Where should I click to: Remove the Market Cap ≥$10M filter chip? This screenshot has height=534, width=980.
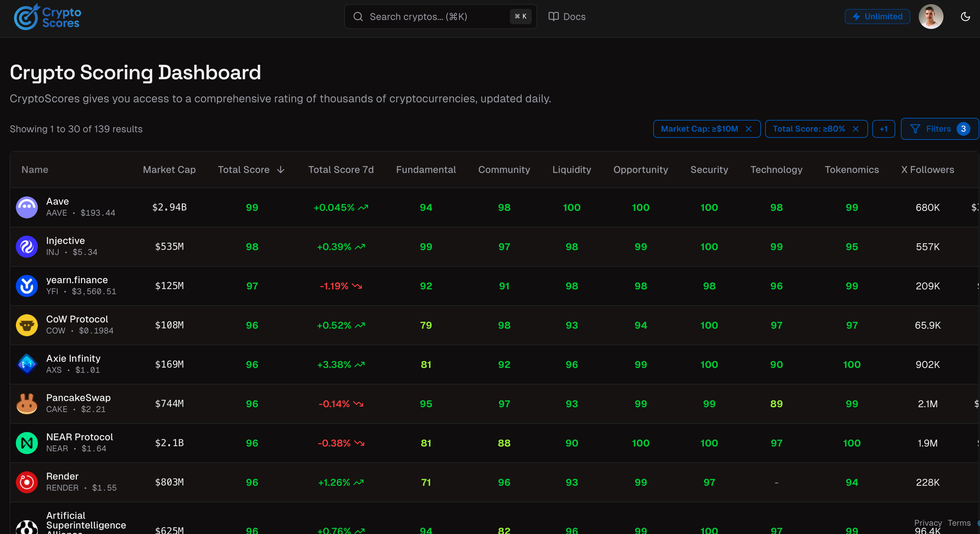[x=749, y=129]
